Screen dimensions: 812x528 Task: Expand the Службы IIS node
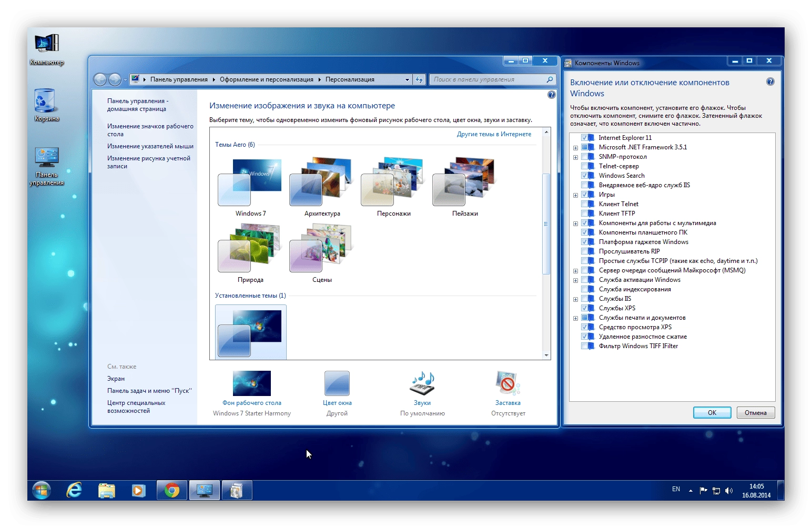(575, 299)
